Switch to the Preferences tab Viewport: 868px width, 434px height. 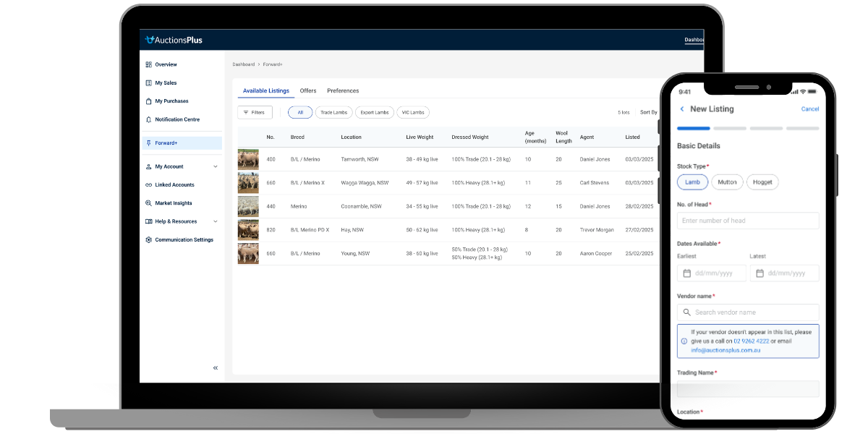pos(343,91)
